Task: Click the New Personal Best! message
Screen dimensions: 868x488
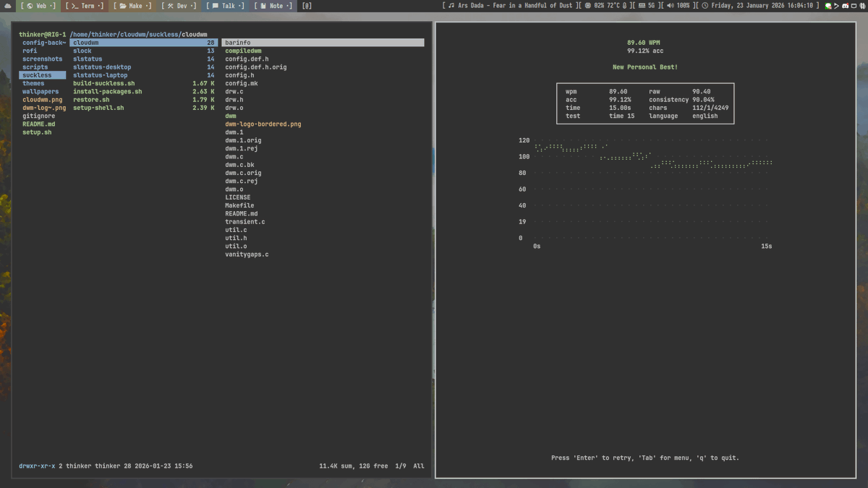Action: (x=645, y=67)
